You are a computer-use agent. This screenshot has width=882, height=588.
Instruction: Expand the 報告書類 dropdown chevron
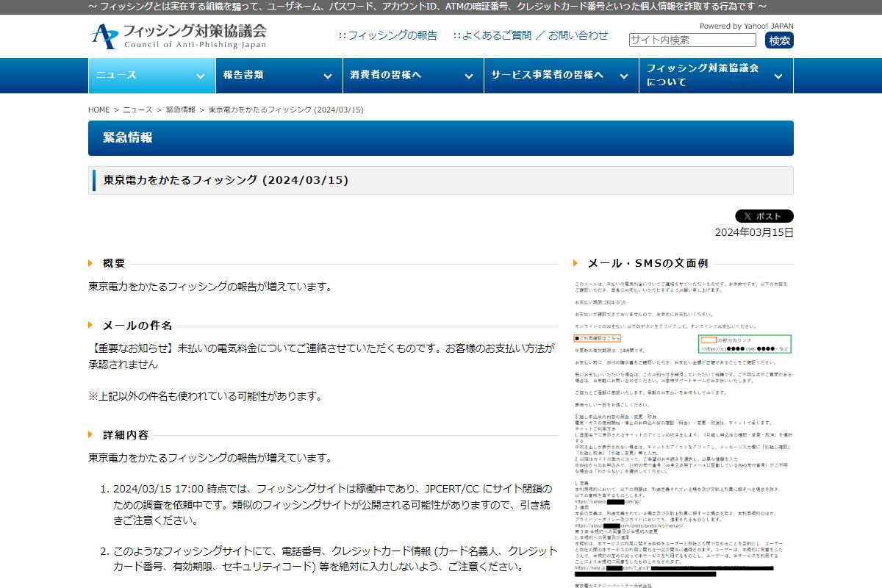click(x=328, y=76)
